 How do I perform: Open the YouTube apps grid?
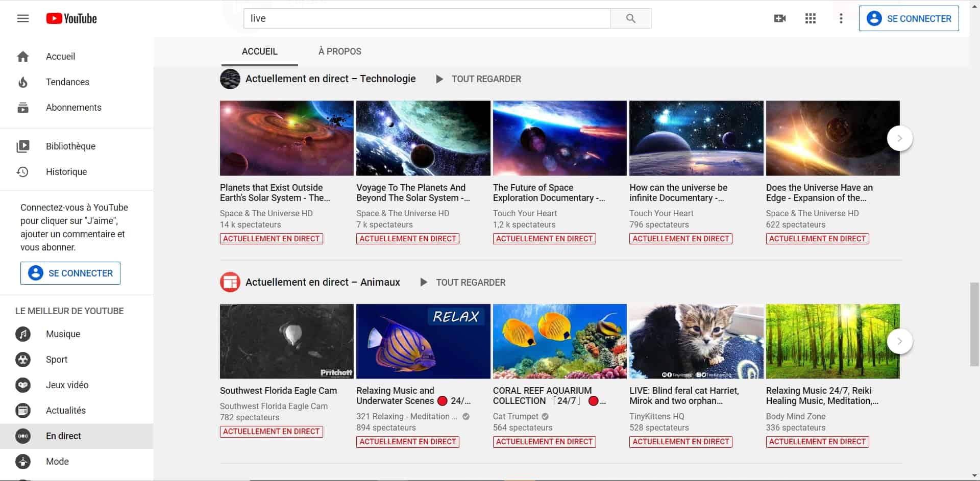810,19
